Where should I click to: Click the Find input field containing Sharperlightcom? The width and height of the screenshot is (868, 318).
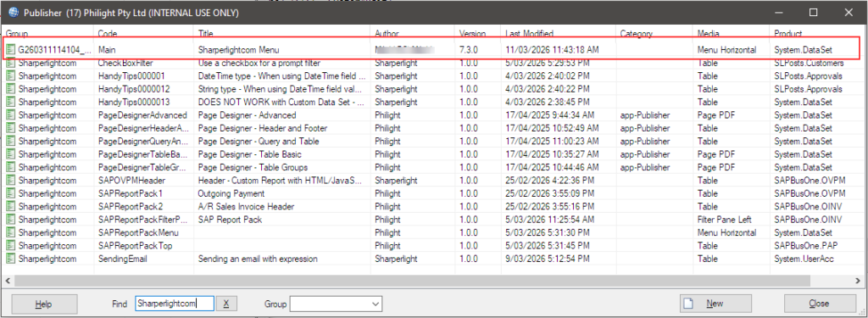pos(174,304)
